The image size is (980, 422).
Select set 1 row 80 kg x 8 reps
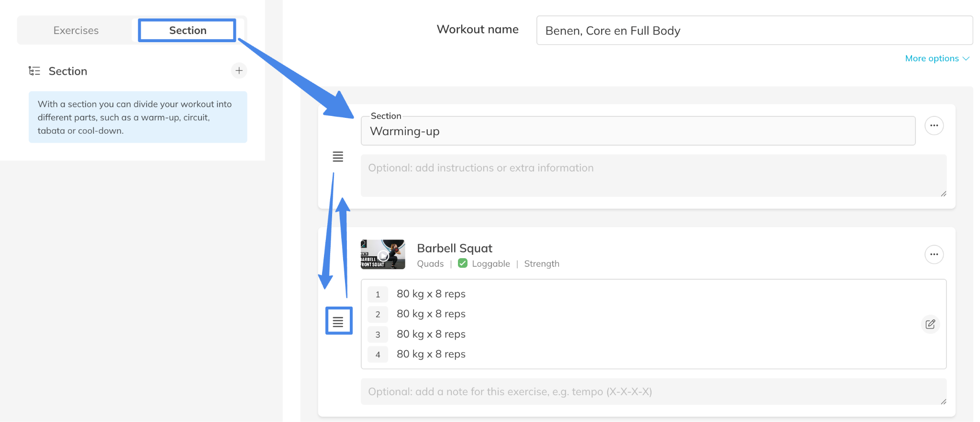(431, 294)
